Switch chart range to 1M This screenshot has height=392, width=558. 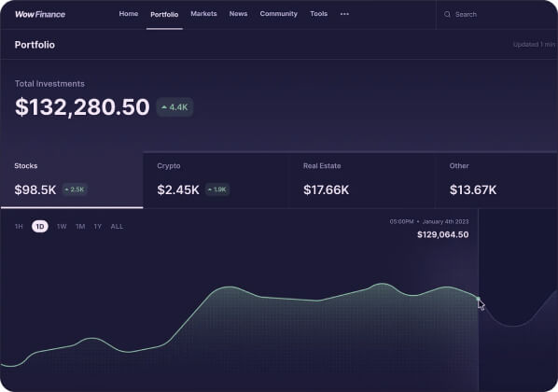coord(80,227)
